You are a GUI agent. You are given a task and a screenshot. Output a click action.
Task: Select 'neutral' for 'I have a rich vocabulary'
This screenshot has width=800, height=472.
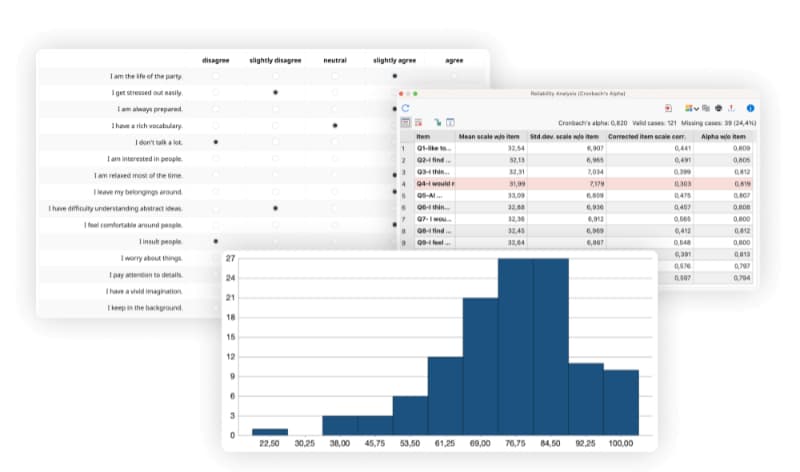(x=335, y=126)
